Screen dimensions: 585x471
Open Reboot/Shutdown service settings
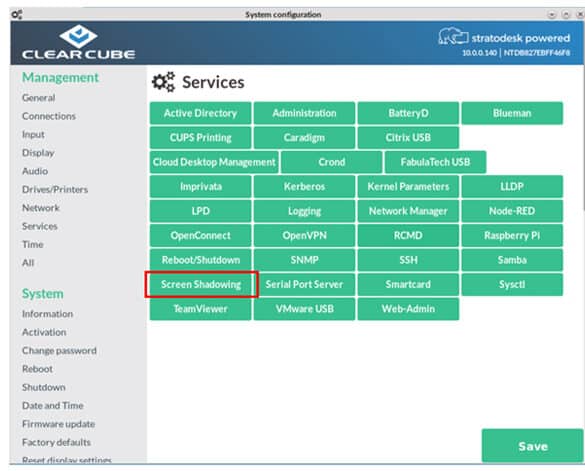pyautogui.click(x=200, y=260)
